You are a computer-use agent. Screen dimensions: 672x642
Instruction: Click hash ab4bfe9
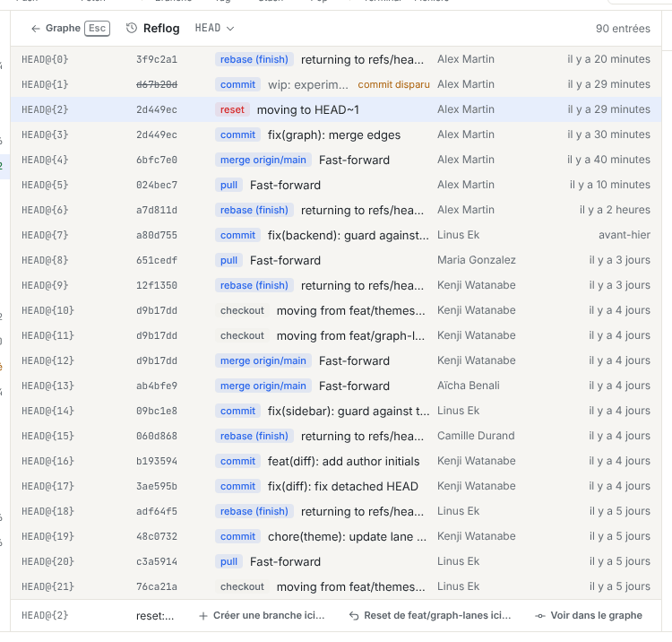[x=157, y=386]
